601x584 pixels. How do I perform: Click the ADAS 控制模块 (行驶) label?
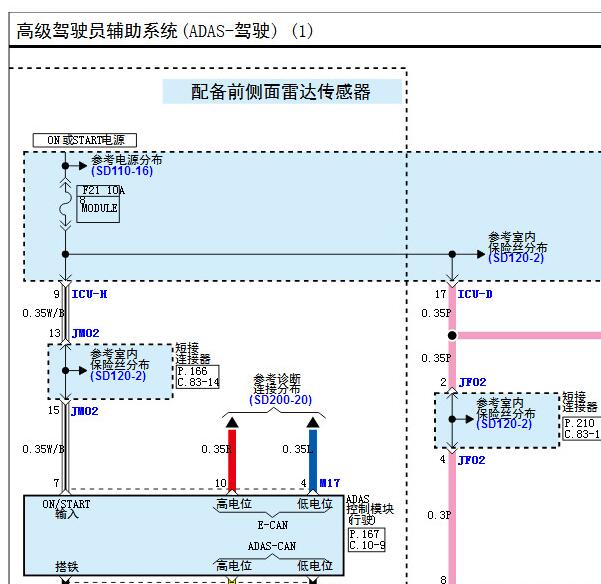[369, 510]
